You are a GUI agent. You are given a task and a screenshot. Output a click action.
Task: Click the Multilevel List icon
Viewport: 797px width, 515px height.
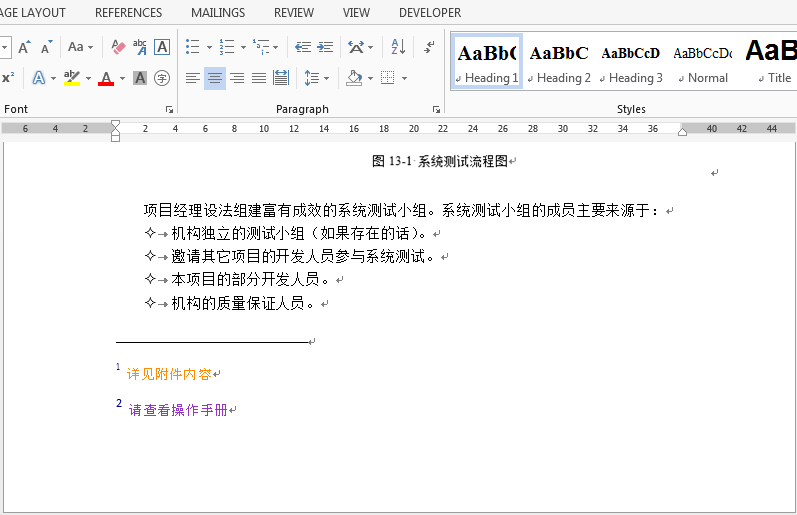pos(261,47)
